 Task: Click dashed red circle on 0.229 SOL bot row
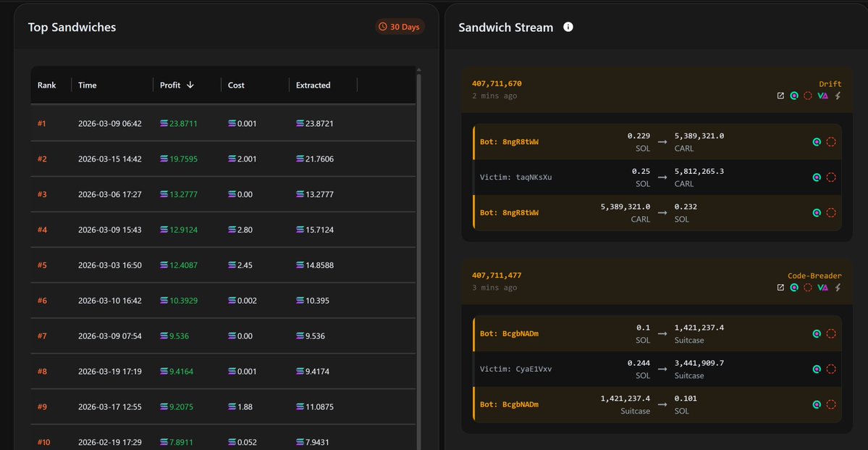pyautogui.click(x=831, y=142)
